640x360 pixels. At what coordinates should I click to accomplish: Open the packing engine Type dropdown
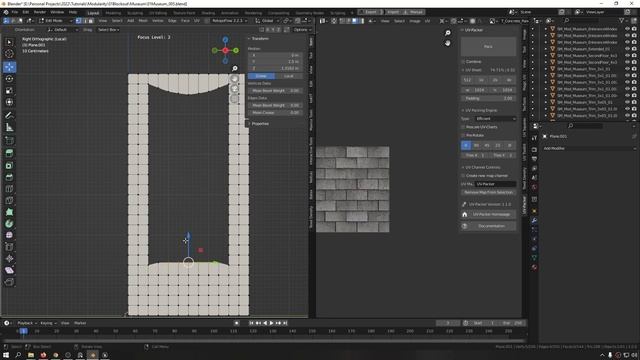click(x=496, y=119)
